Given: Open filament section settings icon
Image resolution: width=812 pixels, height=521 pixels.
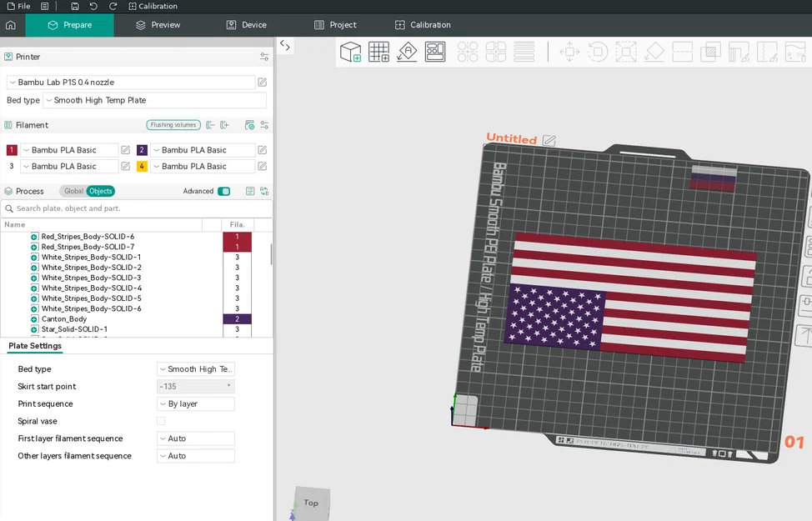Looking at the screenshot, I should (264, 125).
